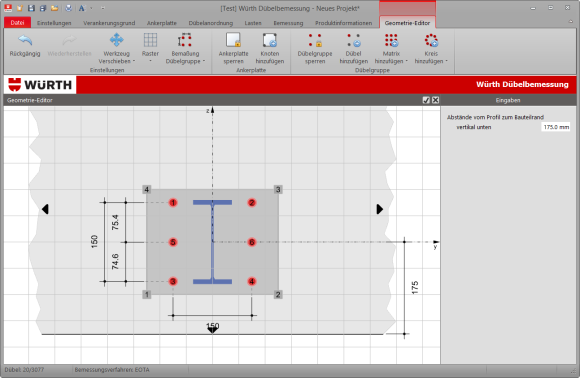
Task: Expand the Bemaßung Dübelgruppe dropdown
Action: [204, 61]
